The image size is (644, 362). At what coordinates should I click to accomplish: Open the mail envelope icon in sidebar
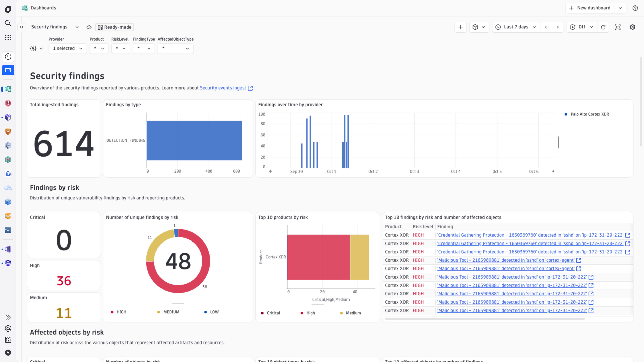[x=8, y=70]
